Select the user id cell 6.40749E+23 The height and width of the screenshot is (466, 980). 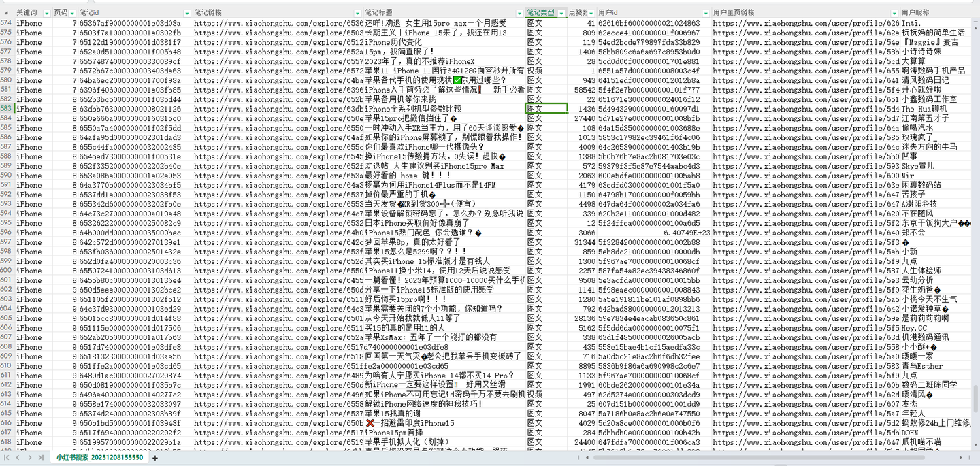(654, 233)
